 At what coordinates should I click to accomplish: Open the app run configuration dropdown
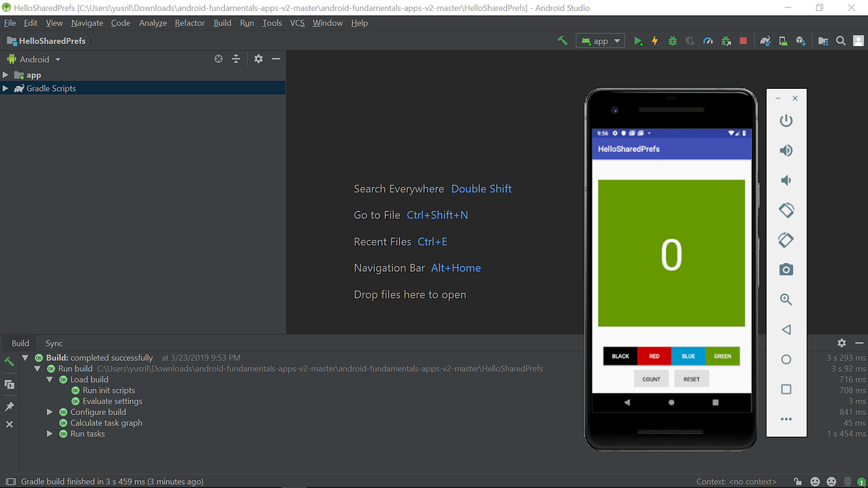click(600, 40)
